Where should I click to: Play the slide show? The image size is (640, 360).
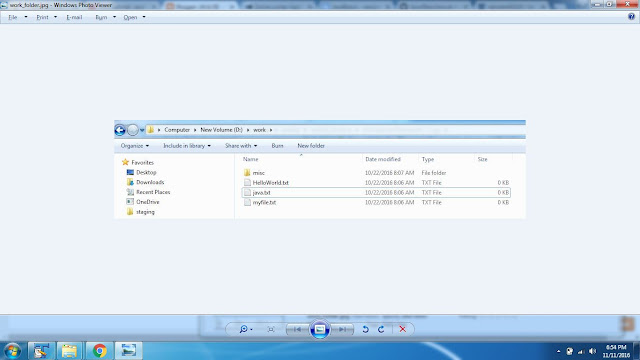point(320,329)
